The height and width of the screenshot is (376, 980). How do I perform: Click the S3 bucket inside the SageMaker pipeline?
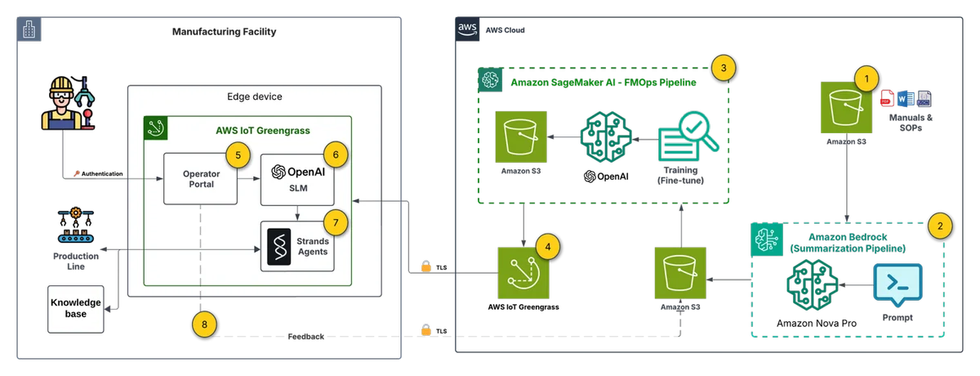point(522,136)
